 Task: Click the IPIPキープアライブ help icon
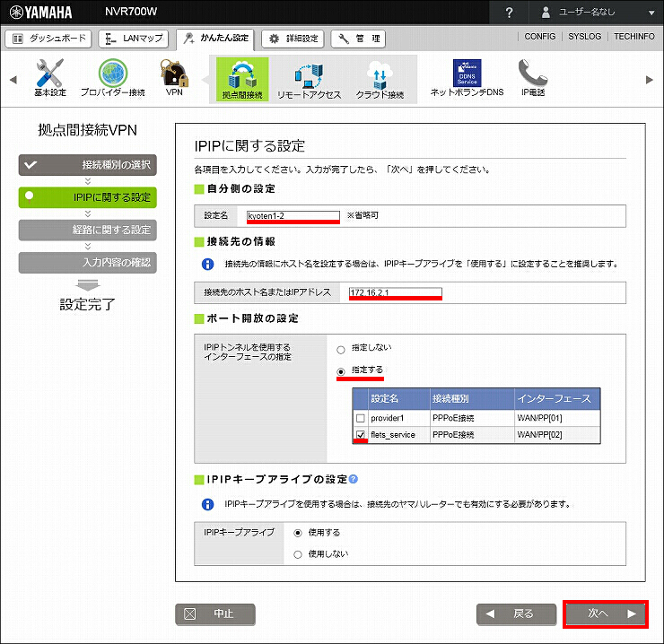[x=354, y=479]
